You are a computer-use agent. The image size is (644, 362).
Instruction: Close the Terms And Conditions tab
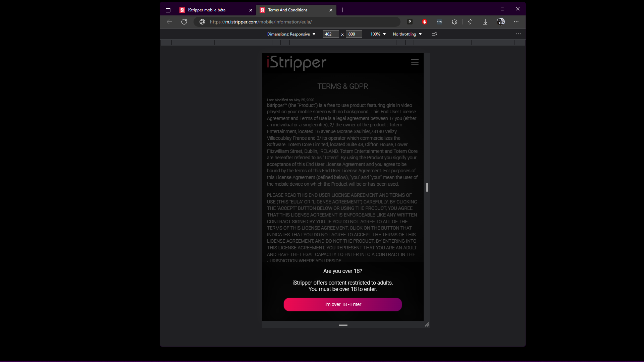point(331,10)
